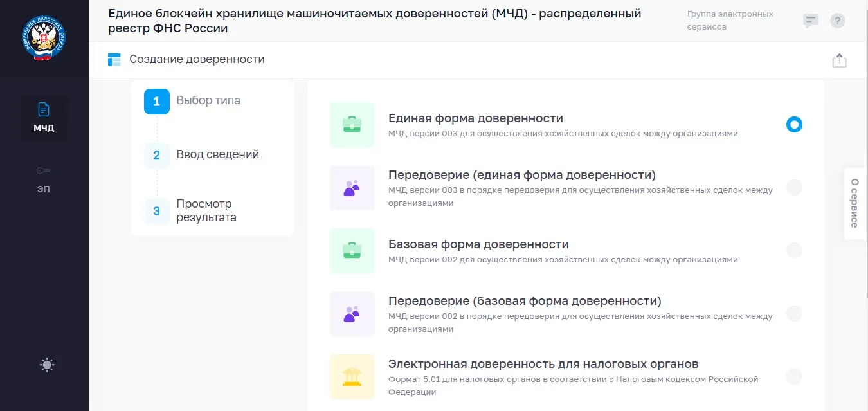Select radio for Базовая форма доверенности
Screen dimensions: 868x411
[x=794, y=251]
